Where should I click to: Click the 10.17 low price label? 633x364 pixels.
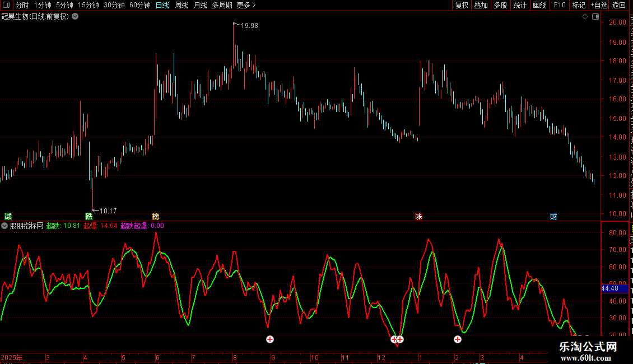[x=108, y=211]
